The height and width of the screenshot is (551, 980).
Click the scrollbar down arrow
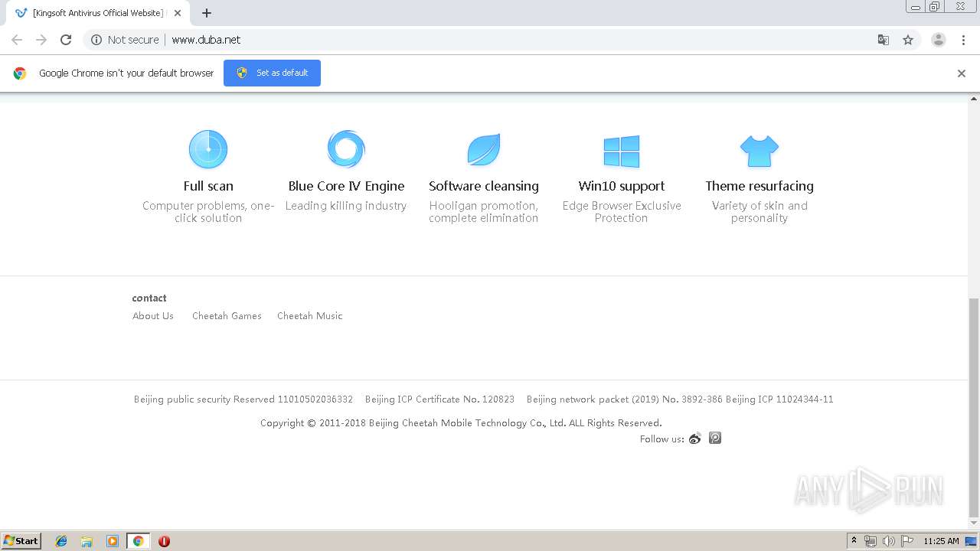(974, 523)
